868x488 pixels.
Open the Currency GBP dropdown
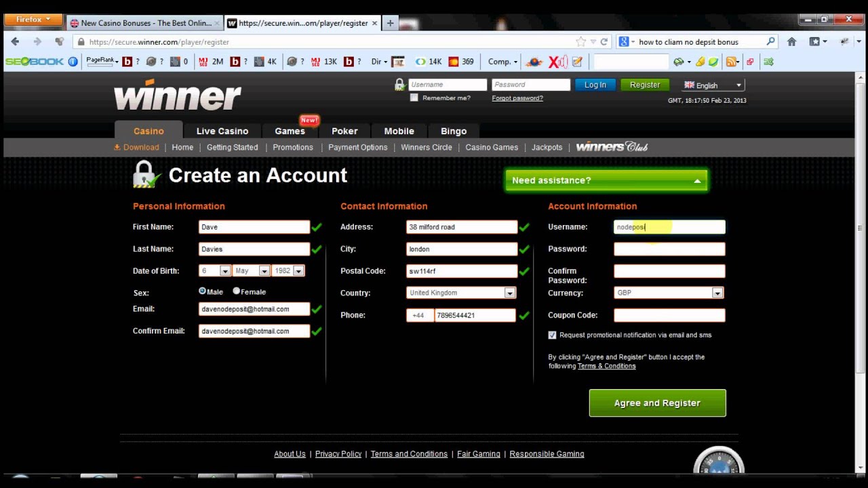point(669,293)
